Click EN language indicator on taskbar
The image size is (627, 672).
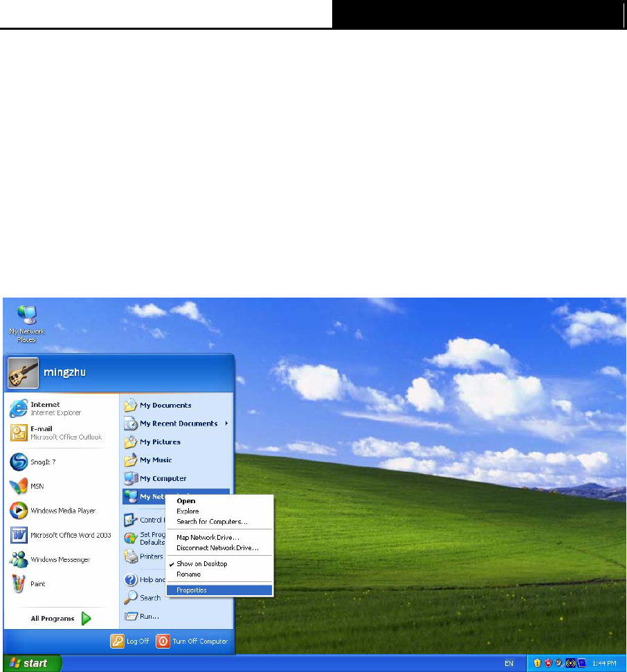pyautogui.click(x=509, y=664)
